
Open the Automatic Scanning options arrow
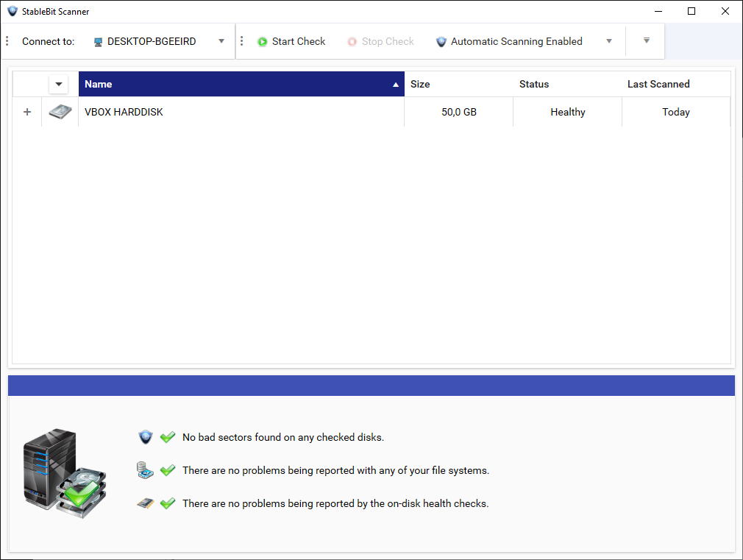(x=609, y=41)
